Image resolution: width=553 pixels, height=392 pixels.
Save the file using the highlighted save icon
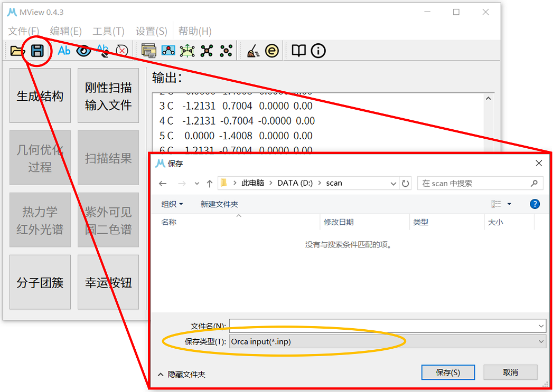click(x=37, y=50)
